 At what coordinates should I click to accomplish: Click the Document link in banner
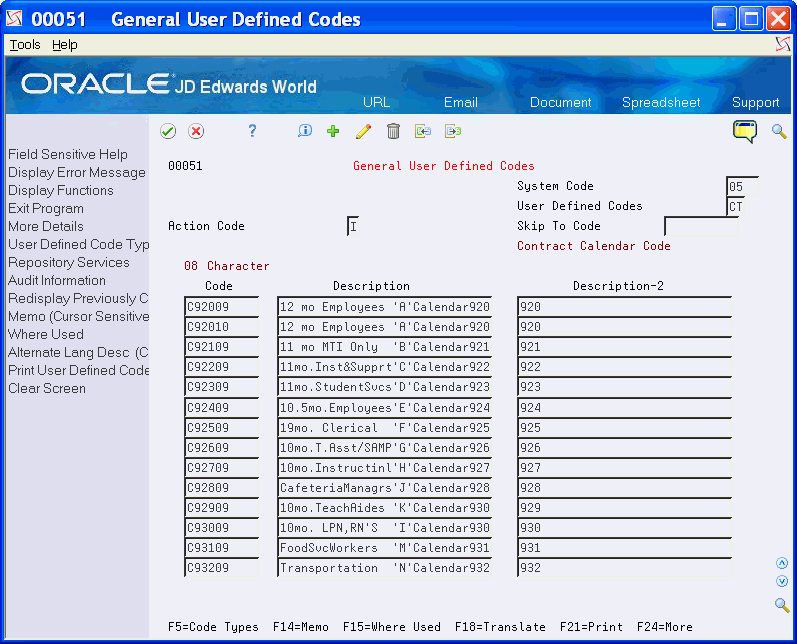561,102
